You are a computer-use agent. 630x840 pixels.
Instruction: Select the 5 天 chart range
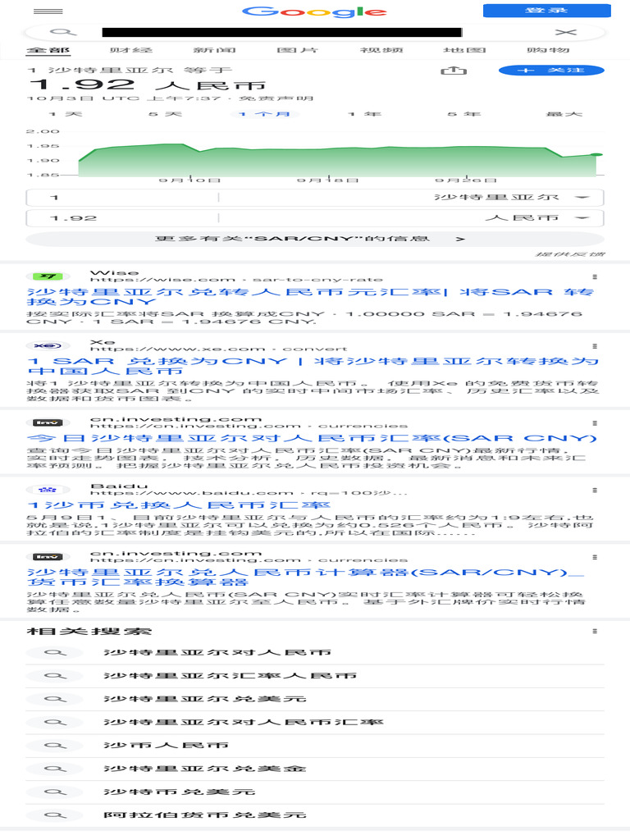165,113
